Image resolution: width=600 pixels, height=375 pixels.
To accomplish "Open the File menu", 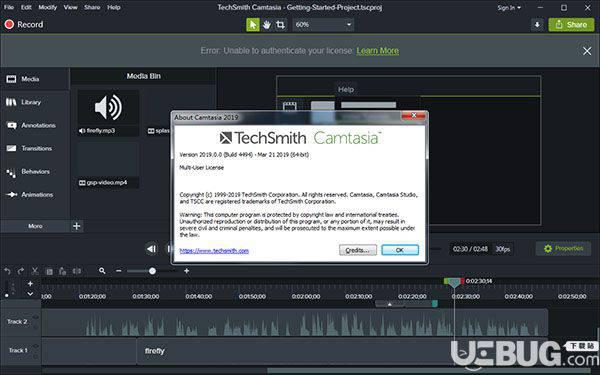I will click(9, 7).
